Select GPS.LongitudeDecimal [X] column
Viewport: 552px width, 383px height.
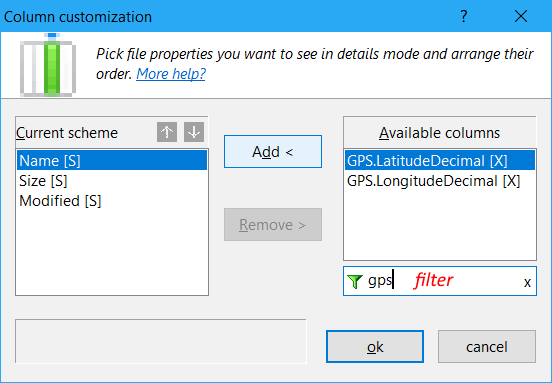(440, 181)
